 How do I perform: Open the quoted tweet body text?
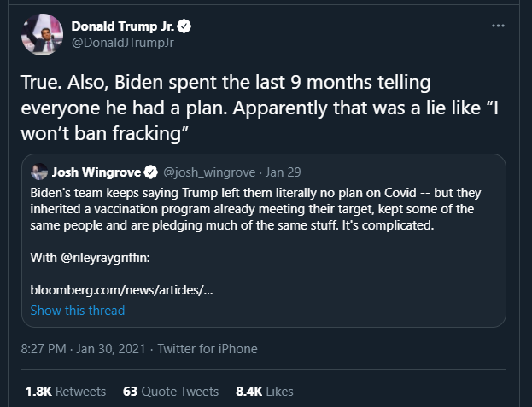(255, 209)
